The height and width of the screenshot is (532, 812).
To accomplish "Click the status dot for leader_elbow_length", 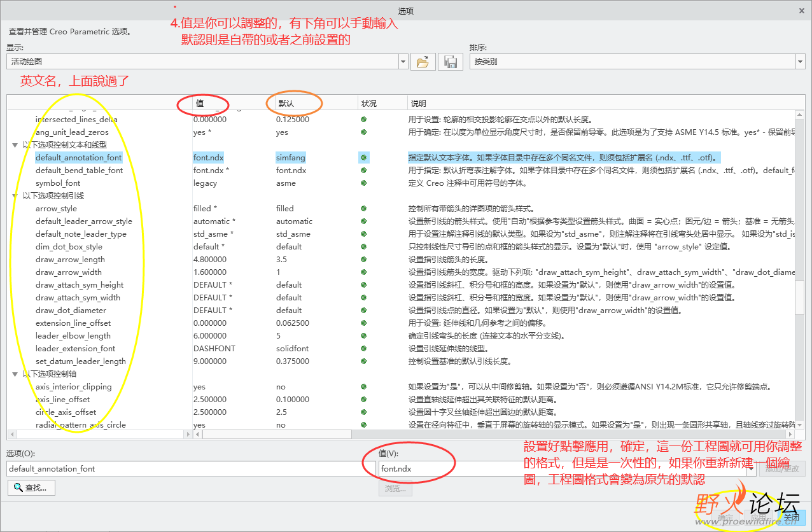I will pyautogui.click(x=363, y=336).
